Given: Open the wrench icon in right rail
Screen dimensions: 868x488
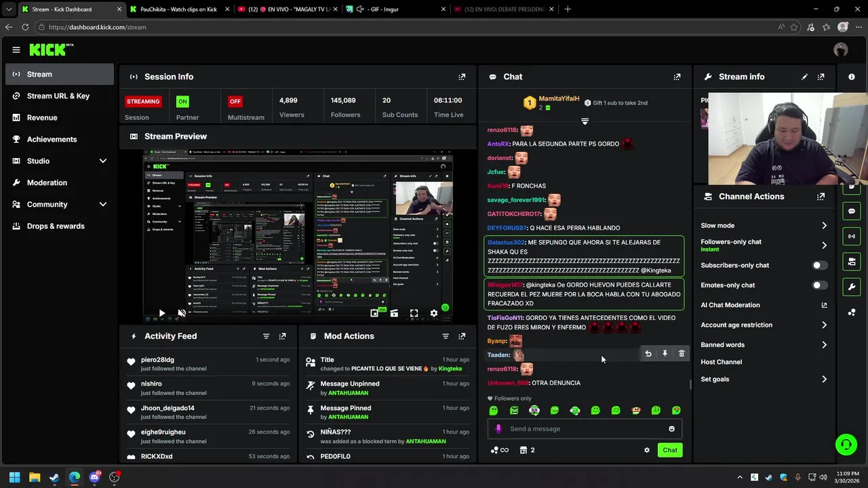Looking at the screenshot, I should click(852, 287).
